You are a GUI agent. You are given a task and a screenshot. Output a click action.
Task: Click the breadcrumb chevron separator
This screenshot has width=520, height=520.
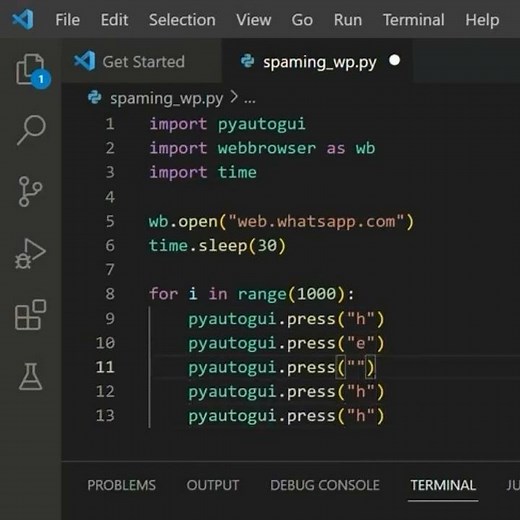pos(234,97)
